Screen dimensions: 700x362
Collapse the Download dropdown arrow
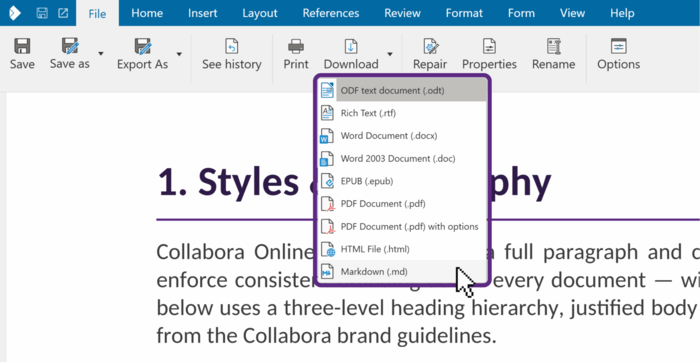390,54
